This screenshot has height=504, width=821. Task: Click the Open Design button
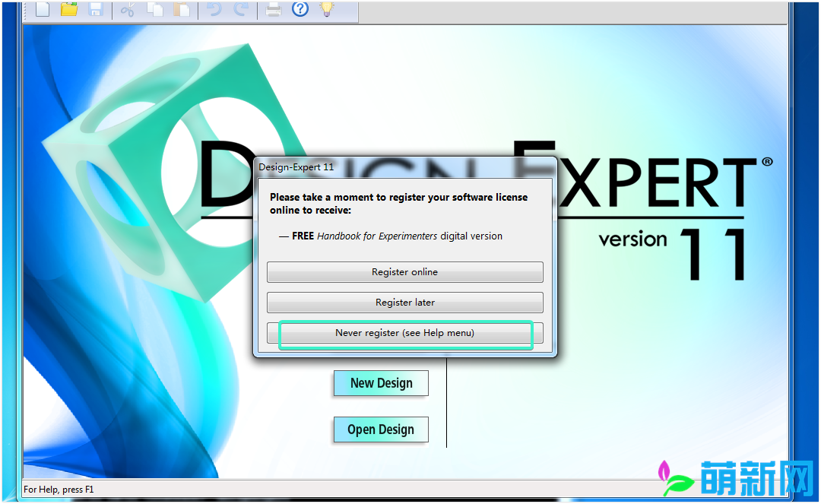[380, 430]
